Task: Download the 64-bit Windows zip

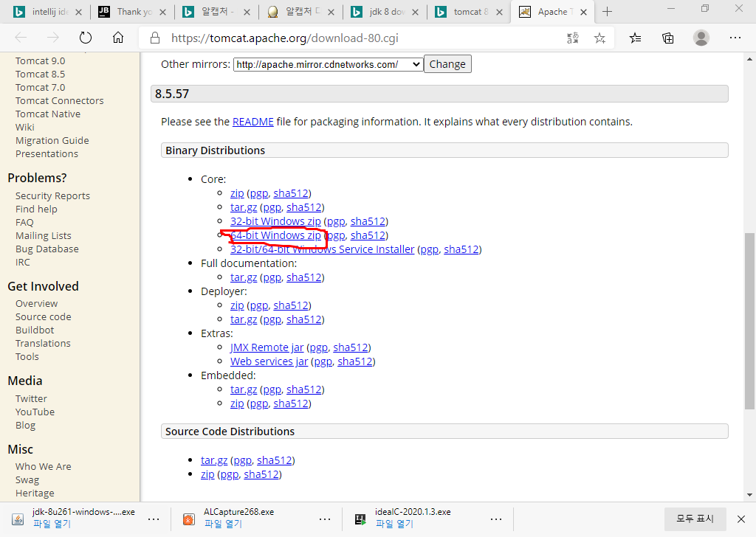Action: point(275,235)
